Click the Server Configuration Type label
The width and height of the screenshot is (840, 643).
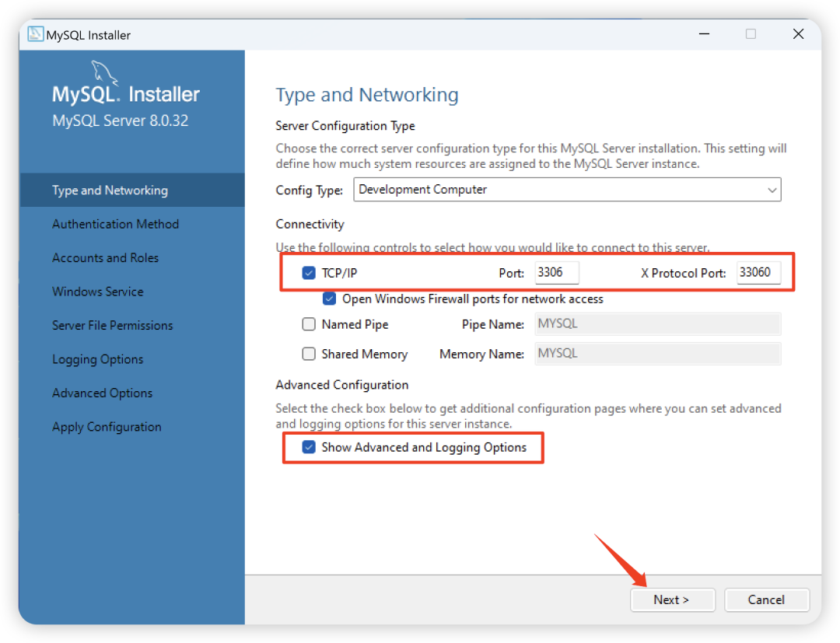click(x=345, y=126)
